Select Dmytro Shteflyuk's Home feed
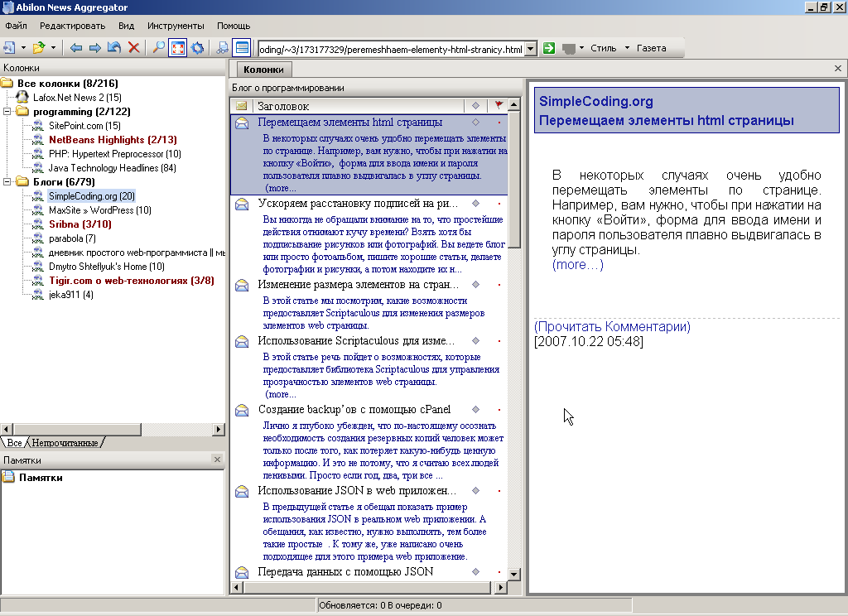The width and height of the screenshot is (848, 616). click(x=107, y=266)
